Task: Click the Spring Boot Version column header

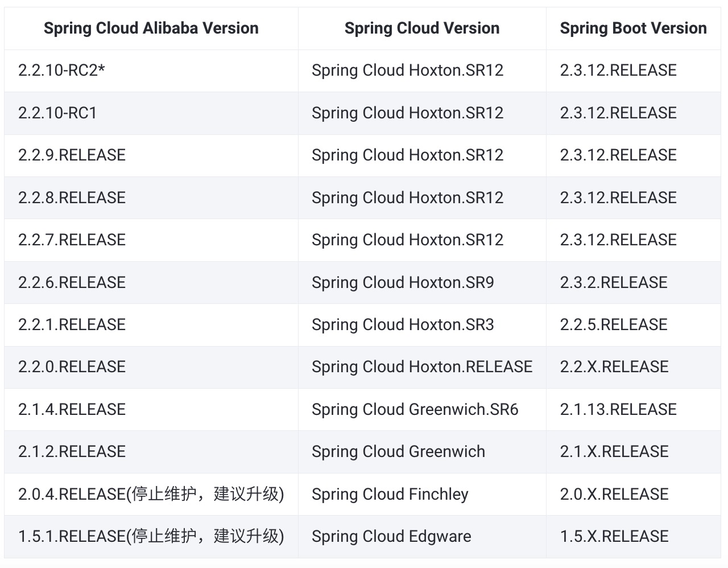Action: point(634,28)
